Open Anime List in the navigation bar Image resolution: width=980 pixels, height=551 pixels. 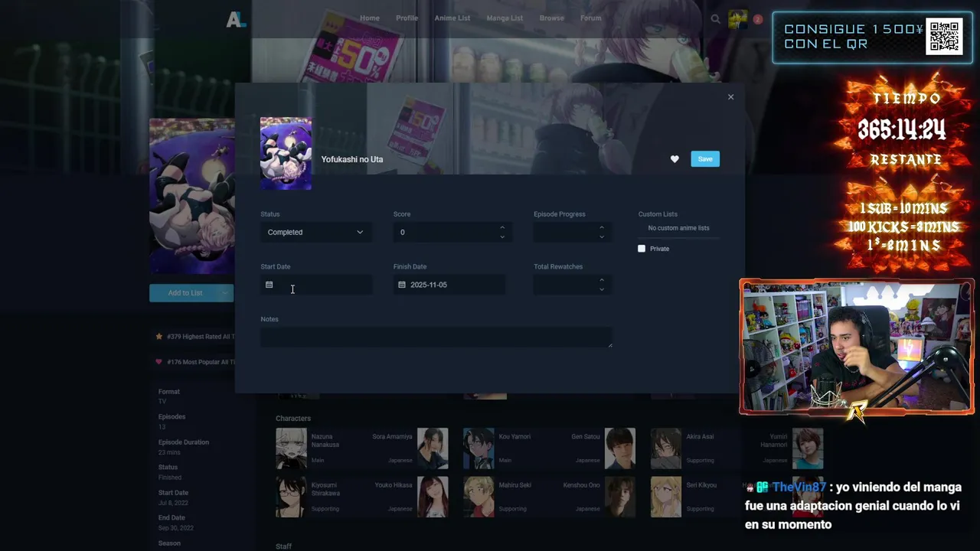(x=452, y=18)
